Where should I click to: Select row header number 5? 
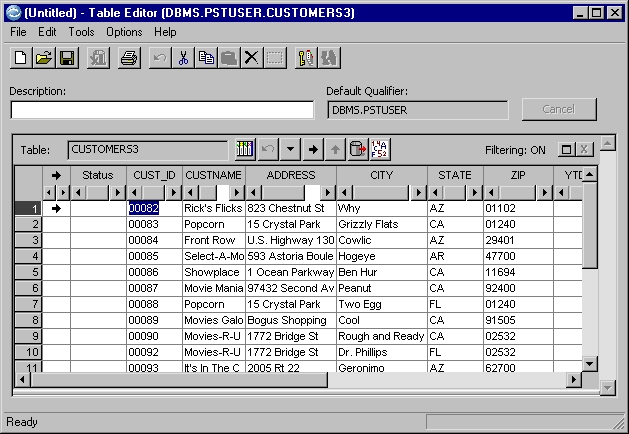(x=29, y=272)
